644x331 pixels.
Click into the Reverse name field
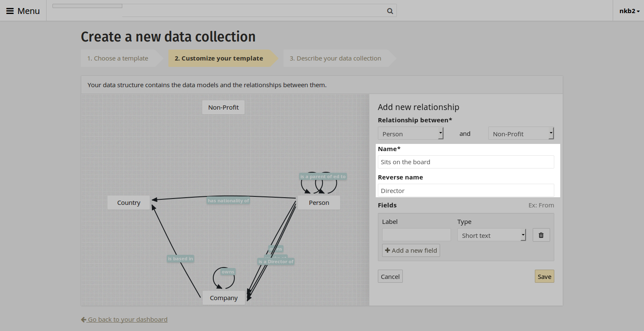pyautogui.click(x=465, y=190)
